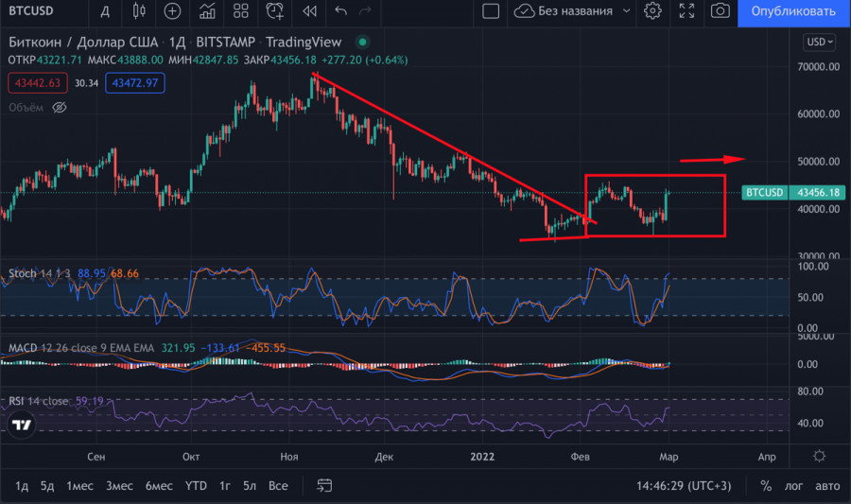The image size is (851, 504).
Task: Open the indicators menu
Action: point(207,10)
